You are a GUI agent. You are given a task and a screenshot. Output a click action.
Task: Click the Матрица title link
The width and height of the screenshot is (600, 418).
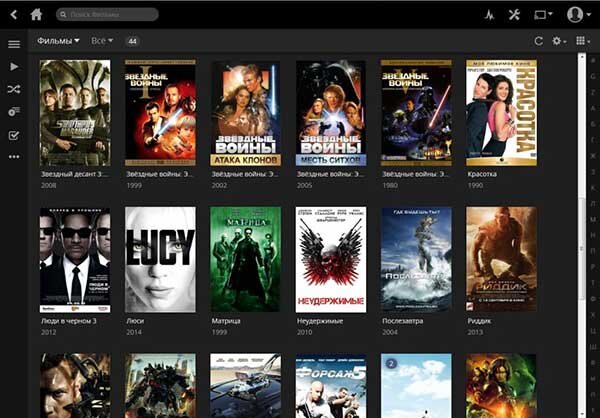point(226,321)
